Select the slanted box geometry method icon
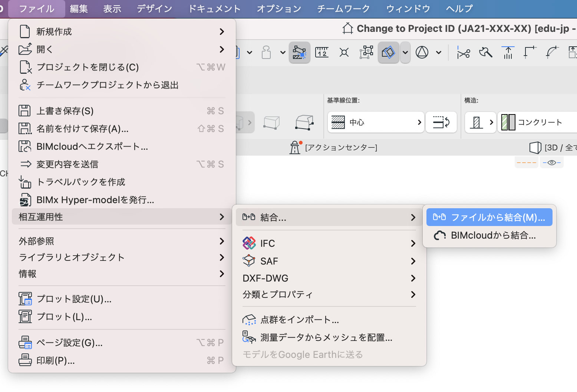Viewport: 577px width, 392px height. click(305, 122)
